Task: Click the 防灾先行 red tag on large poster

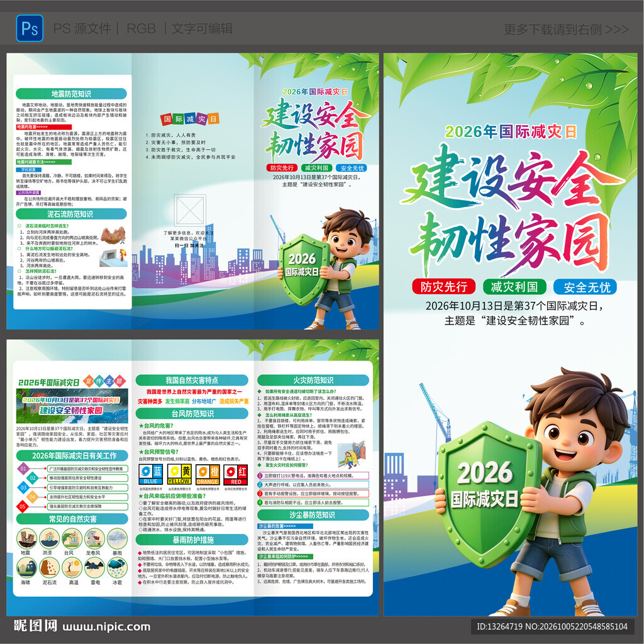Action: tap(443, 286)
